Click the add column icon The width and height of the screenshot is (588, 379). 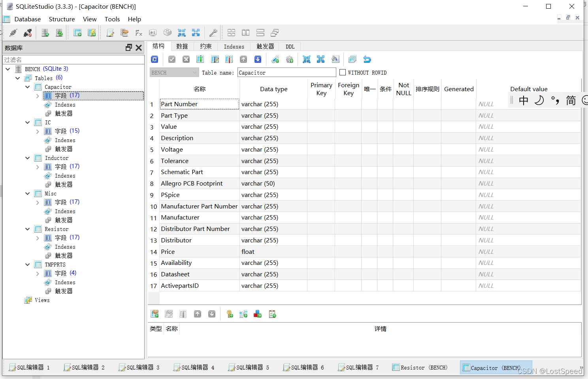coord(200,59)
